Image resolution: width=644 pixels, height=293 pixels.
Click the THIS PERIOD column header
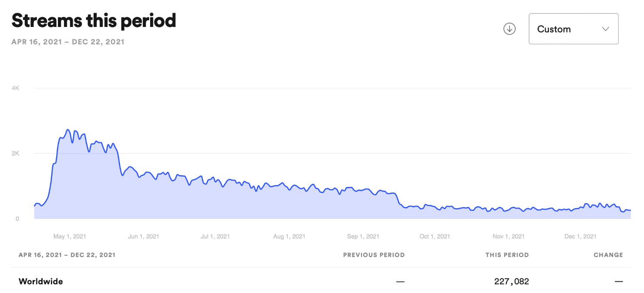(x=507, y=255)
